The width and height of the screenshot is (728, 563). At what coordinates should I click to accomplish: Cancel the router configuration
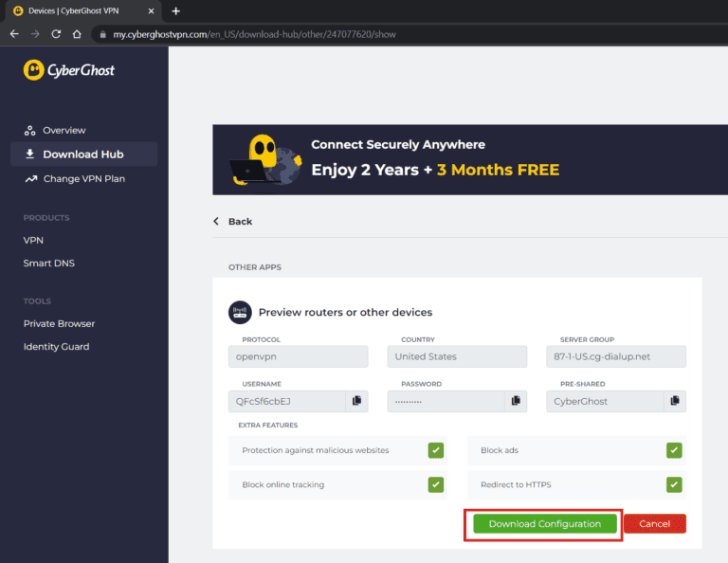point(654,523)
